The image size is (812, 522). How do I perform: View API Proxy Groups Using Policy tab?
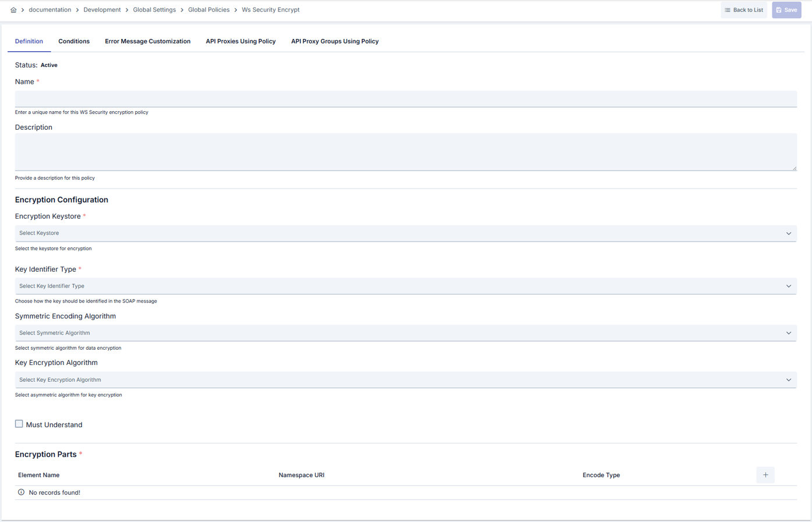pos(335,41)
